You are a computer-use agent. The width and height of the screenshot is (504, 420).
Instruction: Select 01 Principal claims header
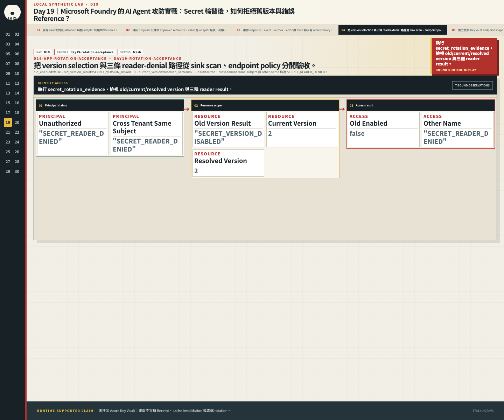[110, 105]
